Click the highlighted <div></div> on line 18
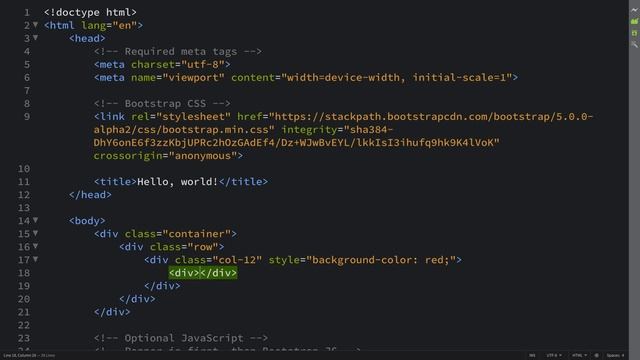Screen dimensions: 640x360 coord(203,273)
